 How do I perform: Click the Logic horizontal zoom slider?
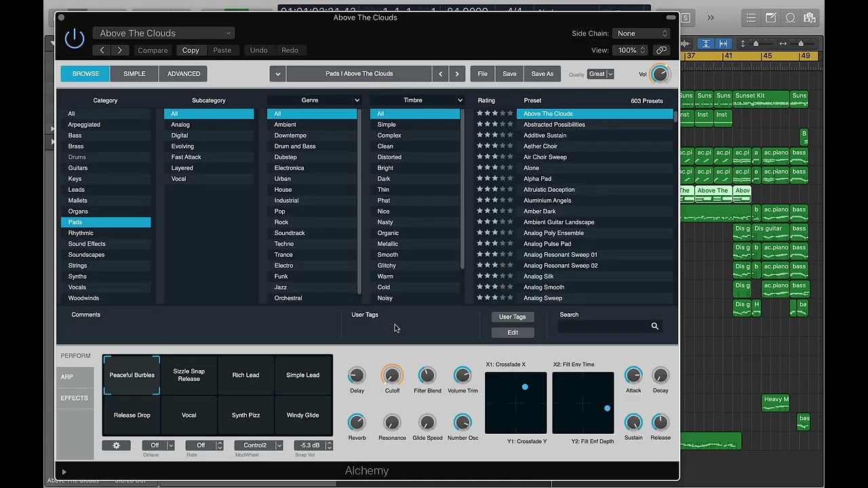(801, 43)
